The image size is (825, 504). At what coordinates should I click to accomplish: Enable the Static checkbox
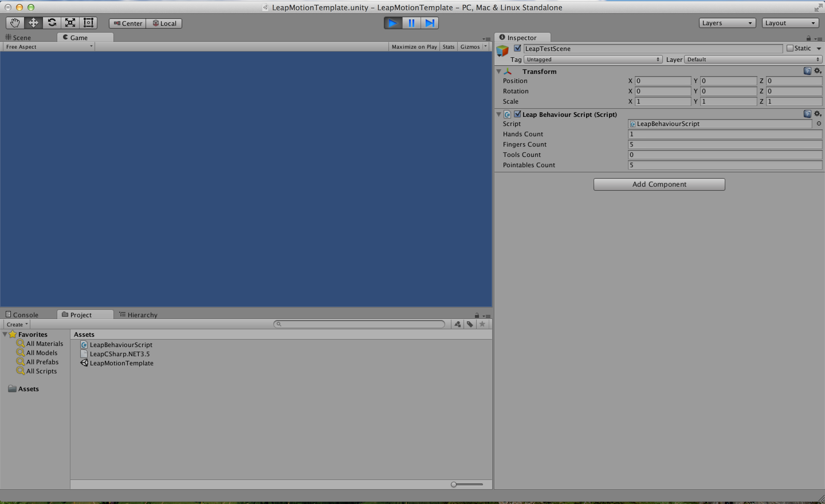tap(790, 48)
